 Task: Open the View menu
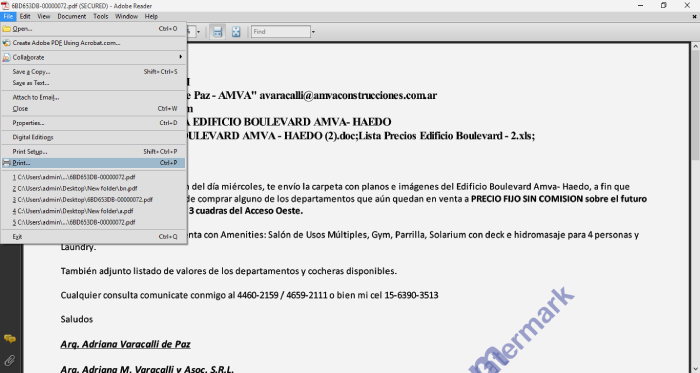coord(44,16)
